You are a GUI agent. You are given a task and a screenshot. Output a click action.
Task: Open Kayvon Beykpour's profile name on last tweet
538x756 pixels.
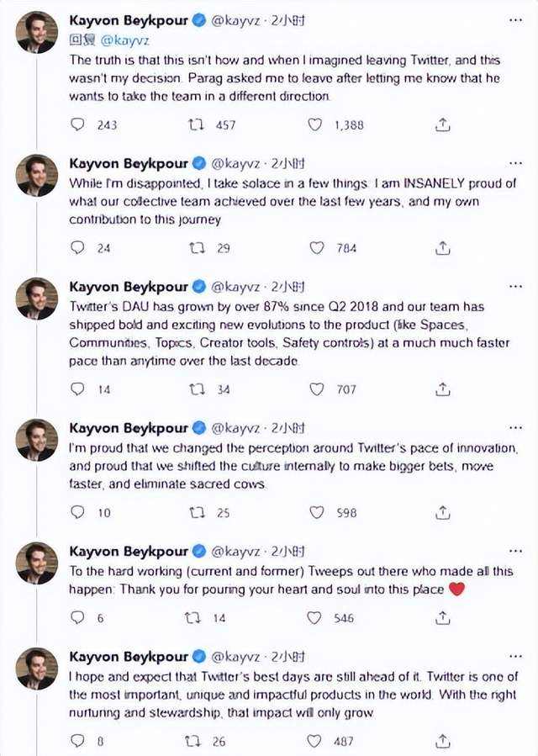point(129,656)
